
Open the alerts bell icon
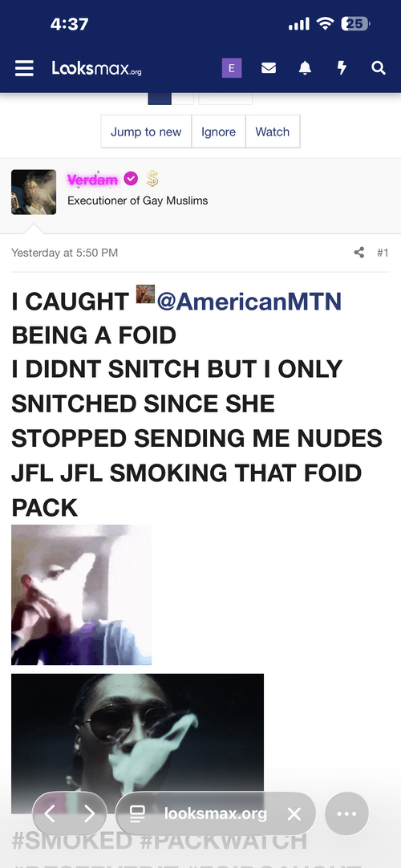(305, 68)
